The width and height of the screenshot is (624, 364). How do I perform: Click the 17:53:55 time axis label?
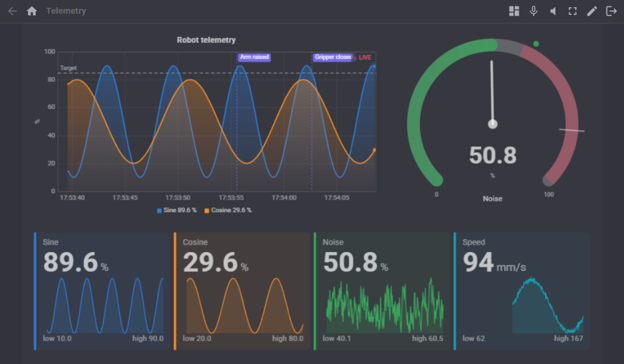pyautogui.click(x=231, y=198)
